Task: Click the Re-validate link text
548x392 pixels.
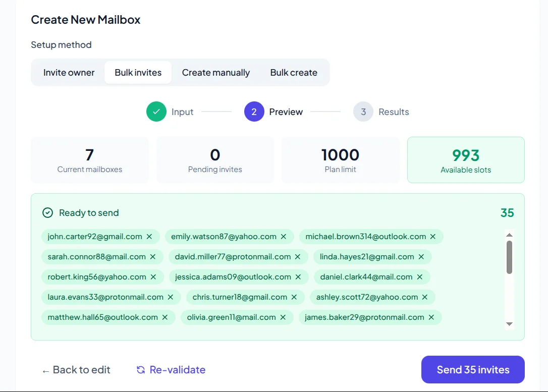Action: click(176, 369)
